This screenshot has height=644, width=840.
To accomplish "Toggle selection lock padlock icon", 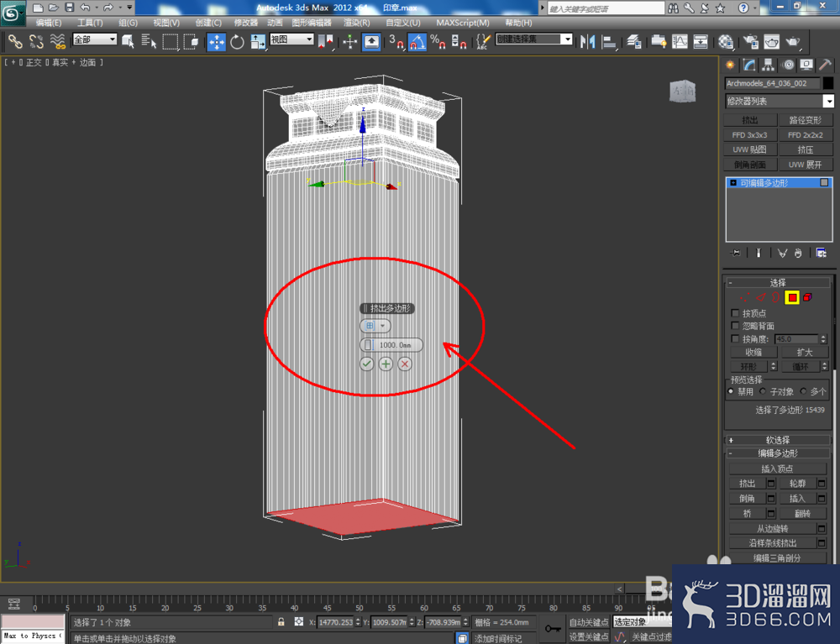I will click(281, 621).
